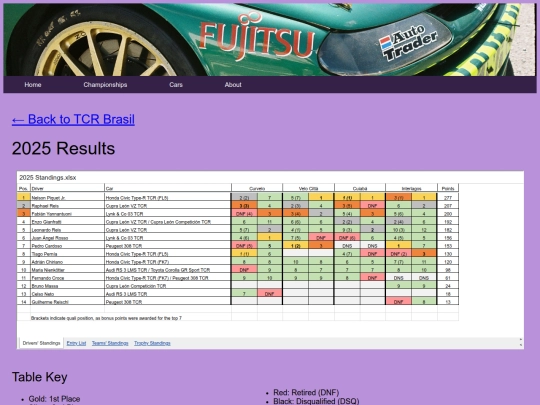The image size is (540, 405).
Task: Click the 182 points cell
Action: click(448, 230)
